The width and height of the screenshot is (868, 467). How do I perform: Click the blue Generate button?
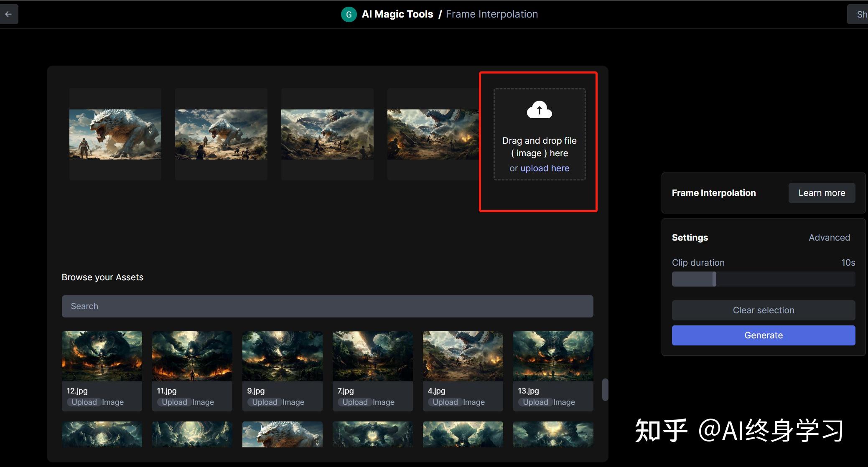click(763, 335)
